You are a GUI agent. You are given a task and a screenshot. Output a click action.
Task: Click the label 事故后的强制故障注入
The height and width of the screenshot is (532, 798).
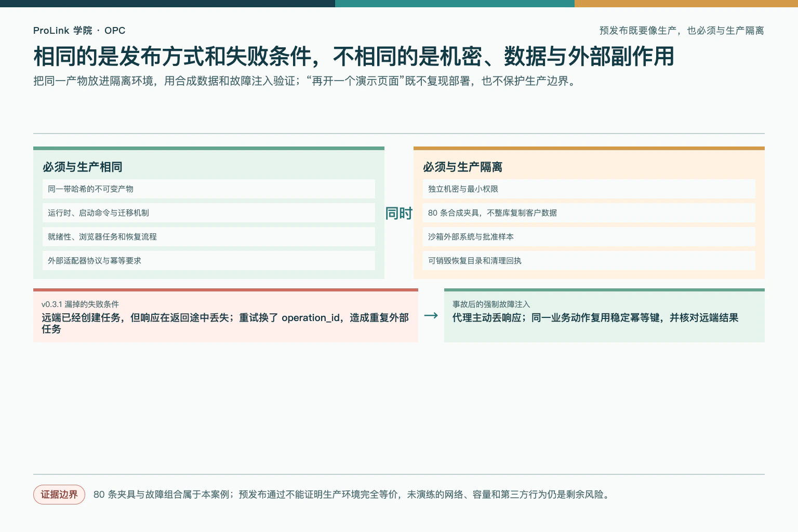[x=491, y=304]
